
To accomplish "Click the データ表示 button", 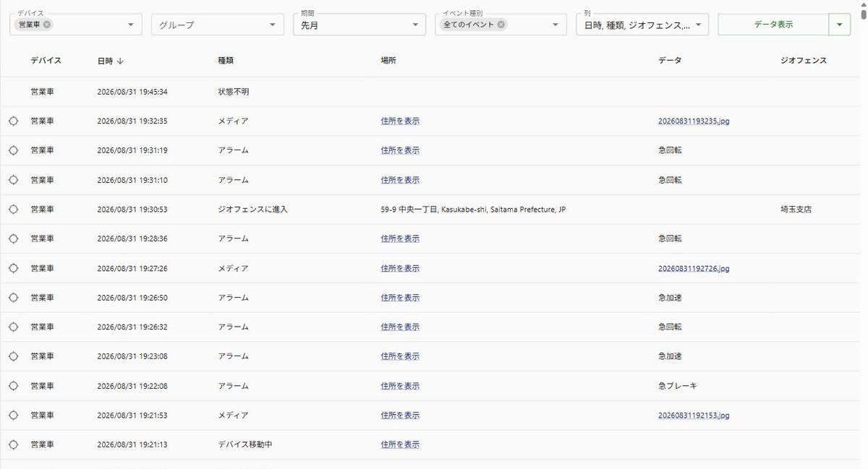I will tap(773, 25).
